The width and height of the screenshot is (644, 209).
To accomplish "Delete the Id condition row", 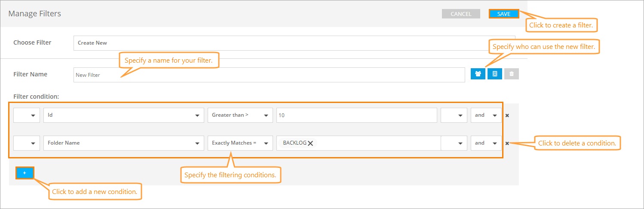I will click(507, 115).
